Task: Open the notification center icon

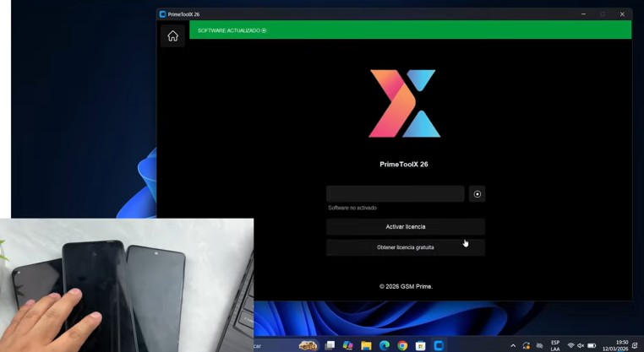Action: pos(635,345)
